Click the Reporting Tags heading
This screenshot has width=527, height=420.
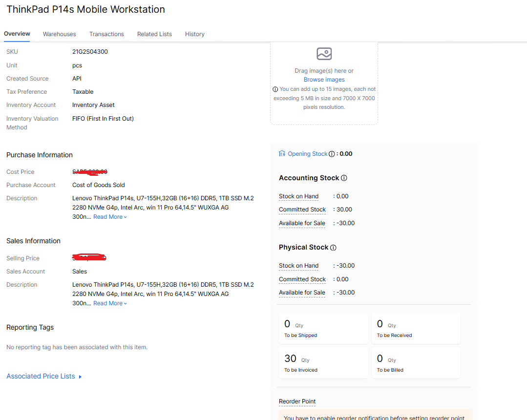(30, 327)
